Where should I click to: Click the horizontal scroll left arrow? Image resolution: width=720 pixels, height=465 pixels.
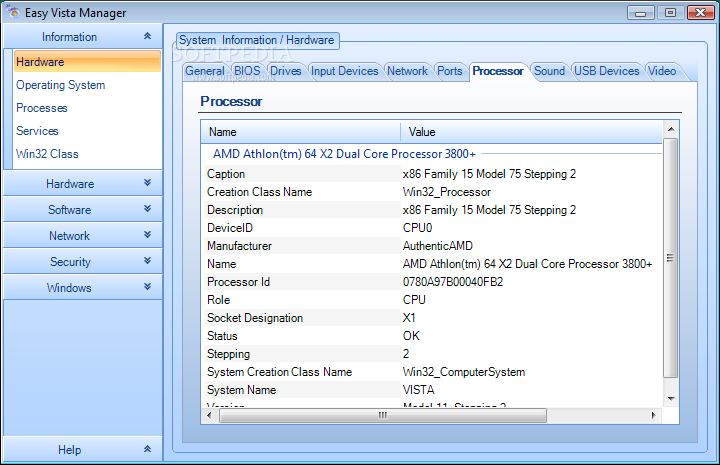tap(209, 415)
